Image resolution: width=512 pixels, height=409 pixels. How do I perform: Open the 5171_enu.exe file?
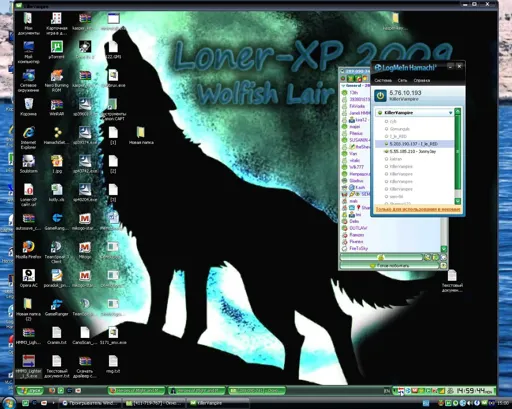pos(113,335)
